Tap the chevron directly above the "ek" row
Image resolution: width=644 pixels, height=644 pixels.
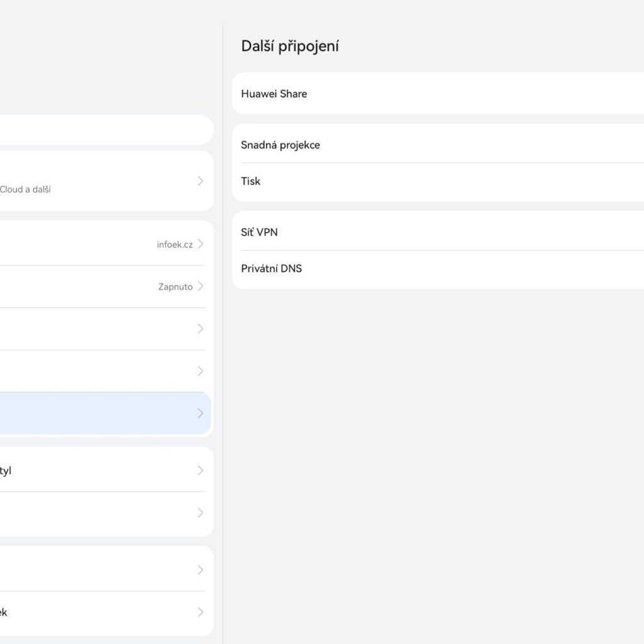pyautogui.click(x=200, y=570)
